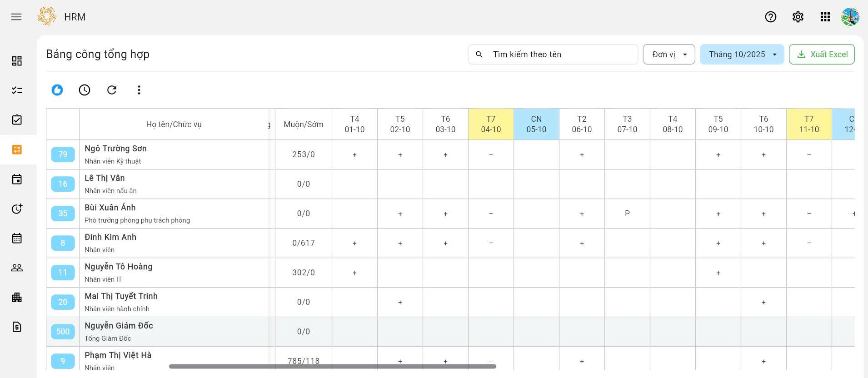This screenshot has height=378, width=868.
Task: Open settings gear icon
Action: point(798,17)
